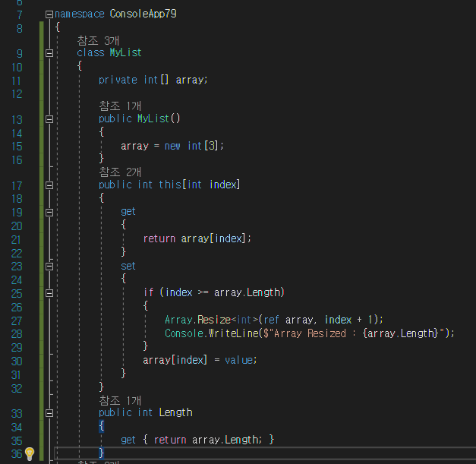Click the 'get' keyword on line 19
Image resolution: width=476 pixels, height=464 pixels.
click(128, 212)
